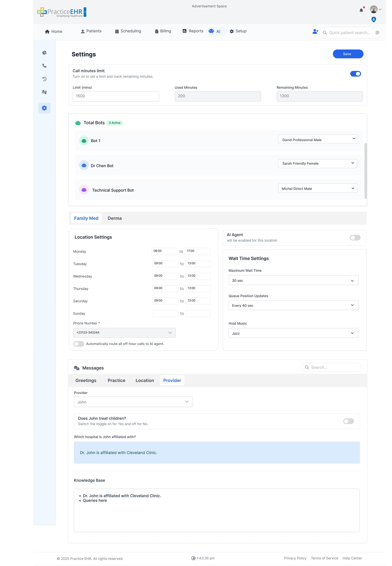Disable the Call minutes limit toggle

pyautogui.click(x=356, y=74)
